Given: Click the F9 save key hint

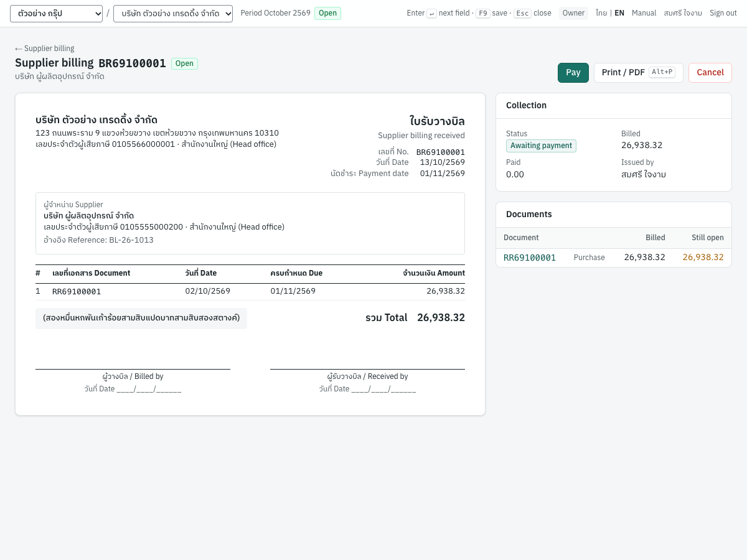Looking at the screenshot, I should pyautogui.click(x=483, y=13).
